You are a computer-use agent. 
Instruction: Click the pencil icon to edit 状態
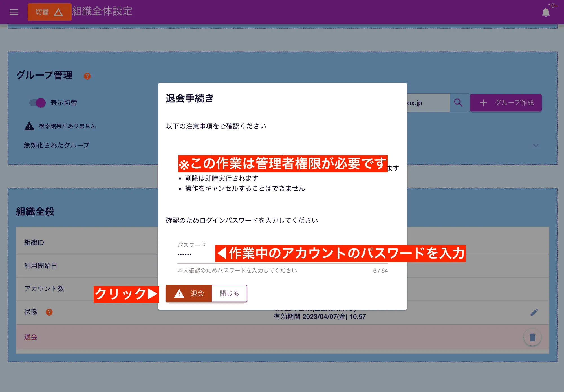534,312
